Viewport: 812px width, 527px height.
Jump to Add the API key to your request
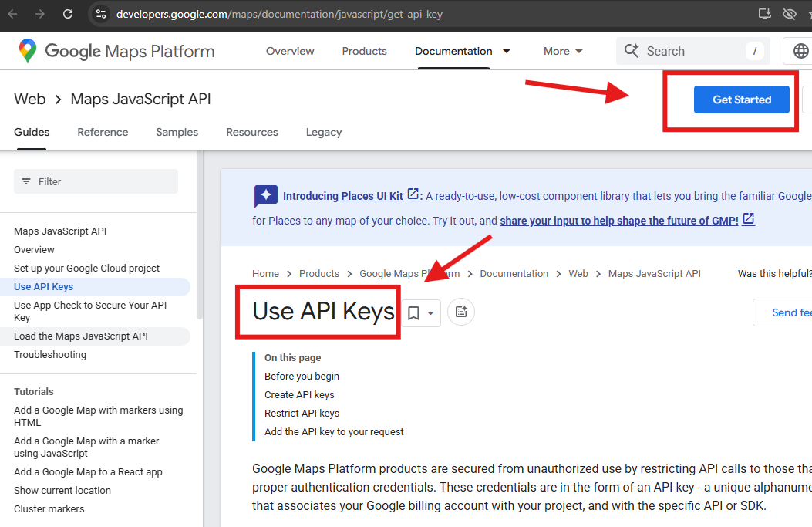334,432
